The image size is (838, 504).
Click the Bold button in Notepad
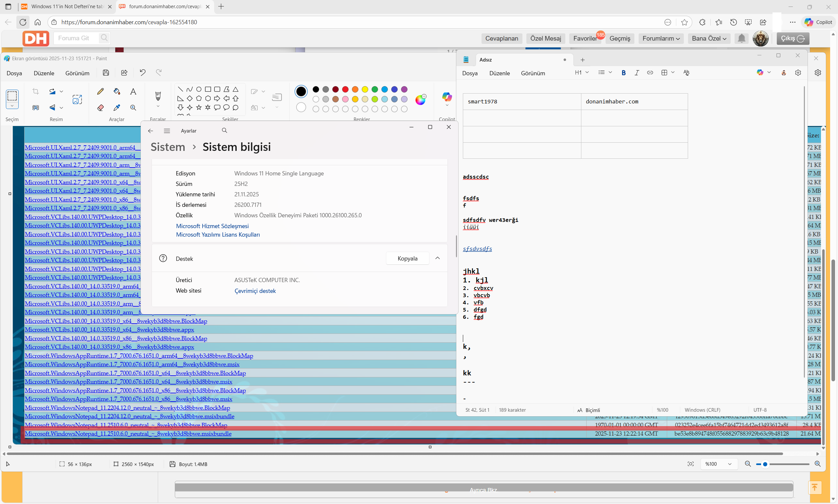click(x=623, y=73)
